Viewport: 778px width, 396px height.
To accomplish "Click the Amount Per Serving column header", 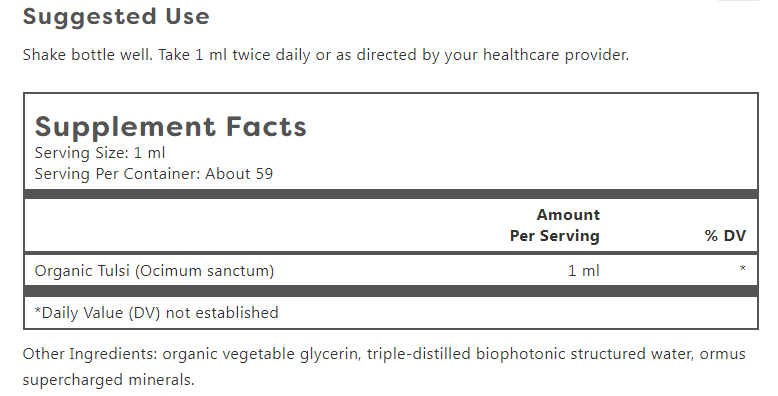I will [x=555, y=225].
